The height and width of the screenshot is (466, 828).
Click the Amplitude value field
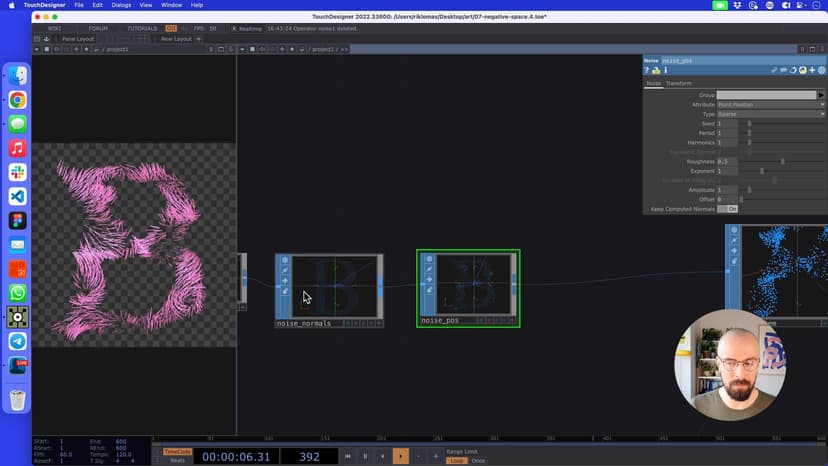click(728, 189)
